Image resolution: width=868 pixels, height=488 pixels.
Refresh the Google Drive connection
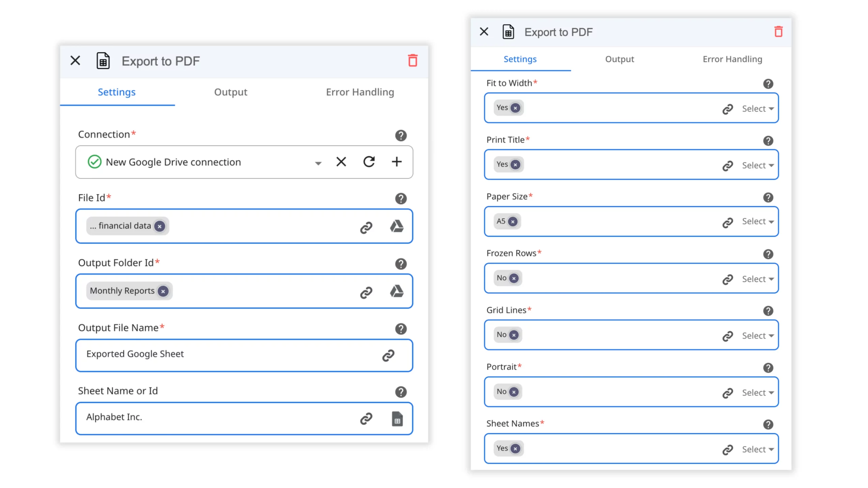click(369, 162)
